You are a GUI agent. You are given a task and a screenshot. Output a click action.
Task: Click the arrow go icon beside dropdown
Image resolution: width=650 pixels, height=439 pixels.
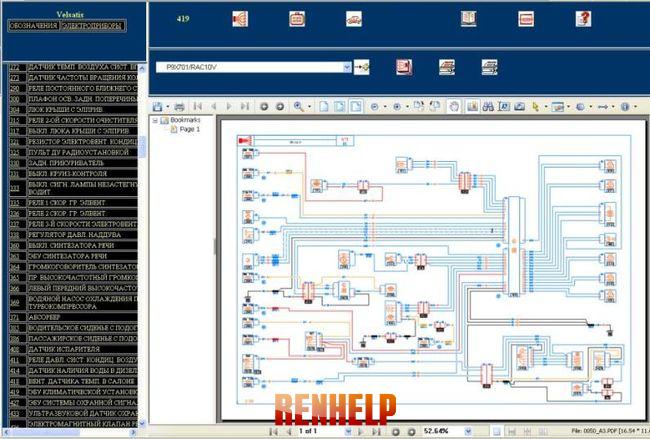pyautogui.click(x=363, y=67)
